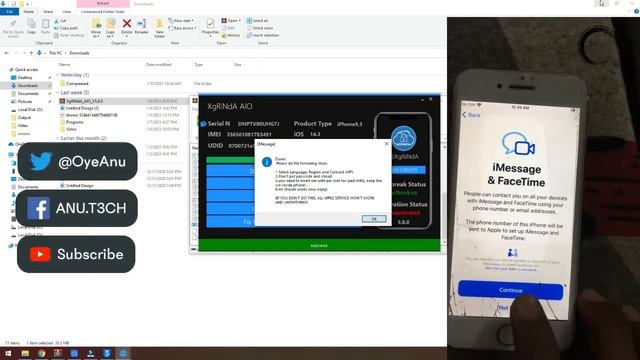Click the Up arrow in address bar
This screenshot has width=640, height=360.
pos(31,53)
